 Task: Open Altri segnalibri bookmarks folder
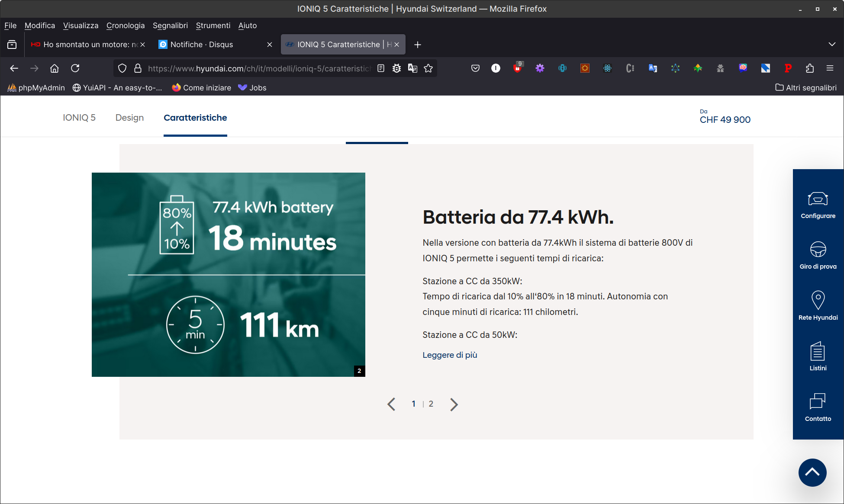(x=806, y=88)
